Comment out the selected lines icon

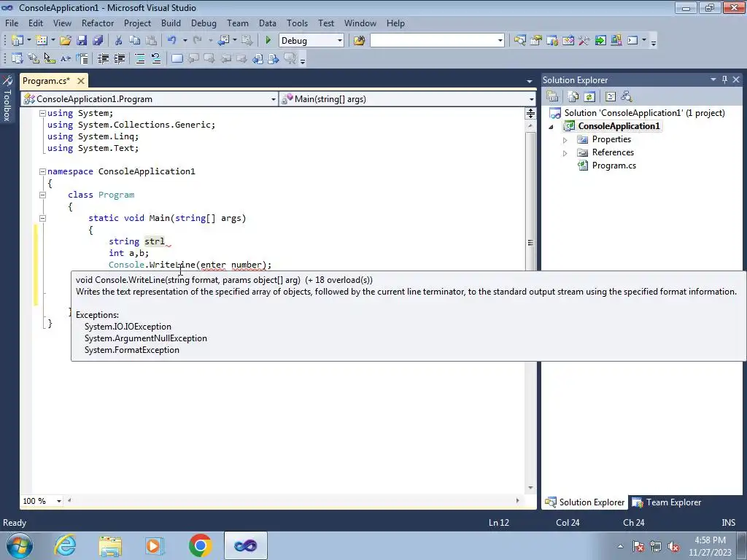139,58
